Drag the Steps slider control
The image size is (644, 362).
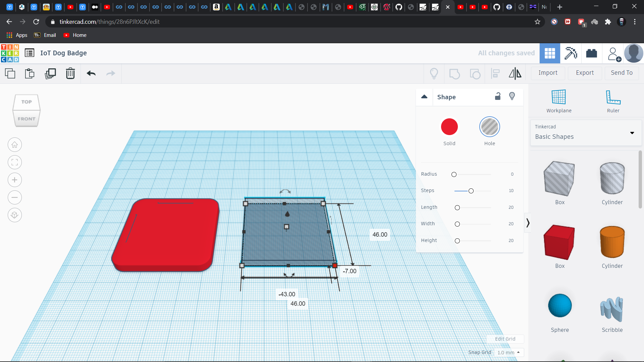tap(471, 190)
